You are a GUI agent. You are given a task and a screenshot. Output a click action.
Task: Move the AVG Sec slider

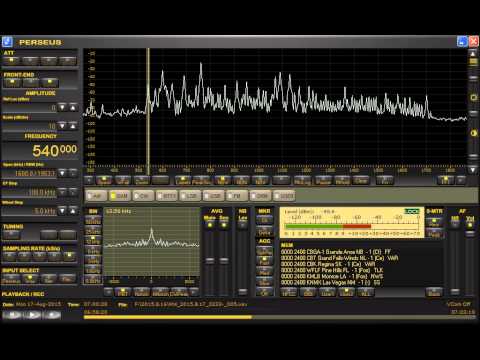[224, 260]
